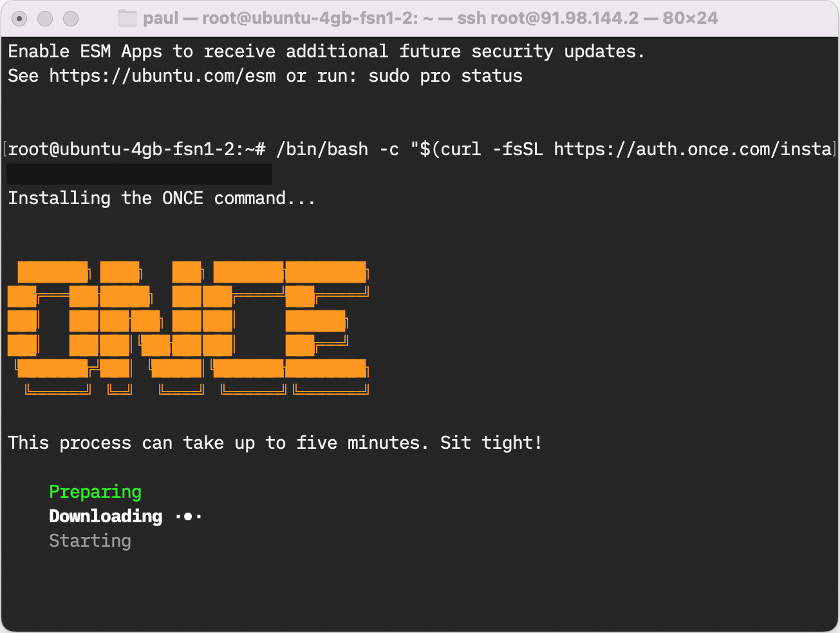The image size is (840, 633).
Task: Click 'Enable ESM Apps' message line
Action: tap(326, 52)
